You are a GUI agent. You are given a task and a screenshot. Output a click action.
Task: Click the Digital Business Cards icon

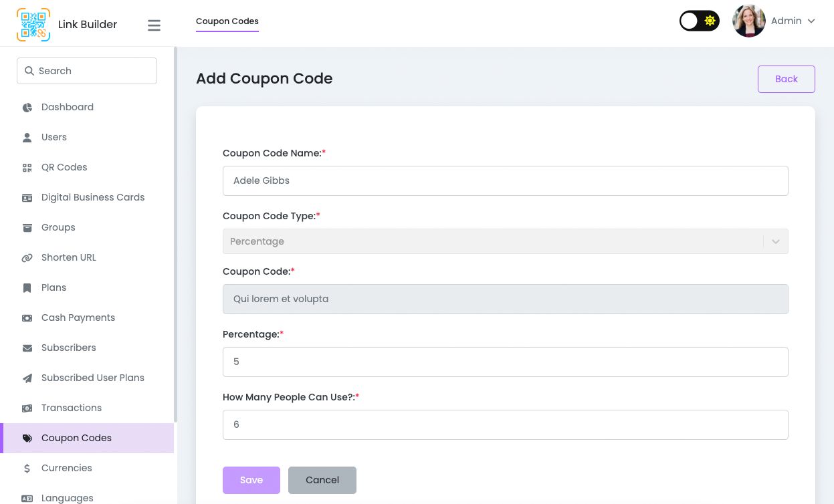click(x=27, y=198)
